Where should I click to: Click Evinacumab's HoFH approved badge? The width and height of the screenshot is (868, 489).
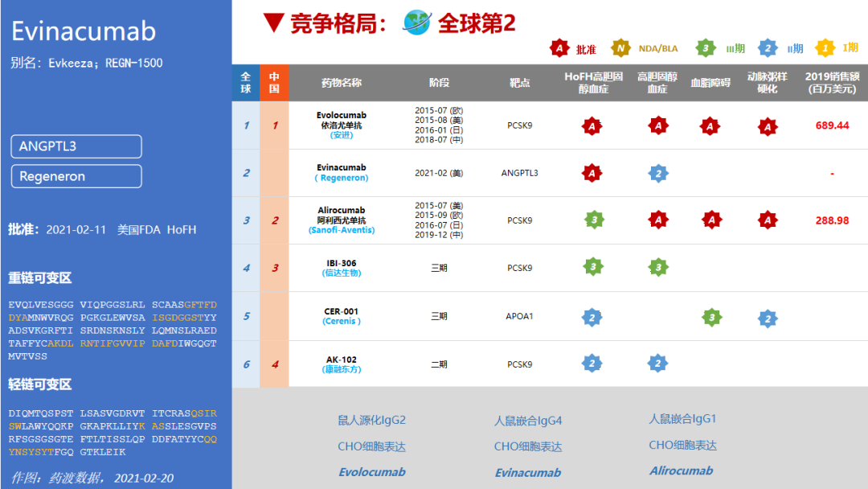592,173
